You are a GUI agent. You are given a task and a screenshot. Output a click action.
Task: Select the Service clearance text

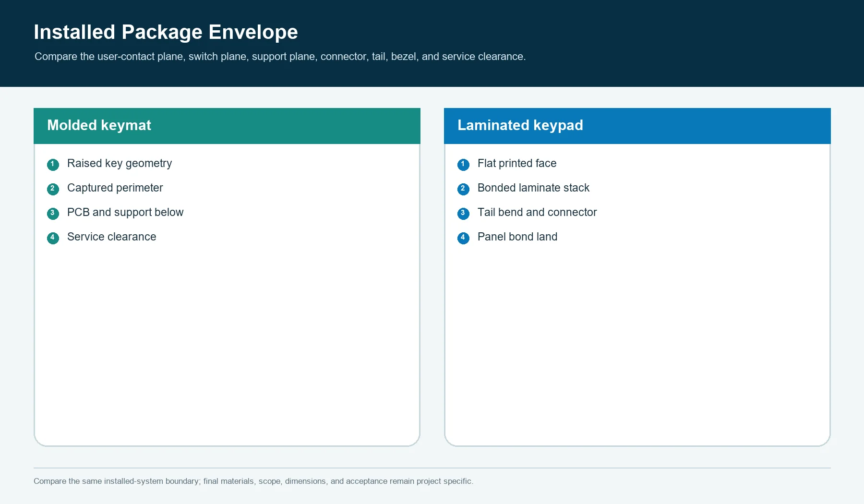point(112,237)
